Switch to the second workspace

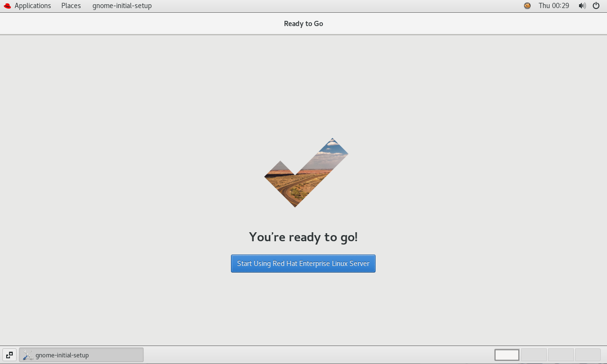(x=534, y=355)
